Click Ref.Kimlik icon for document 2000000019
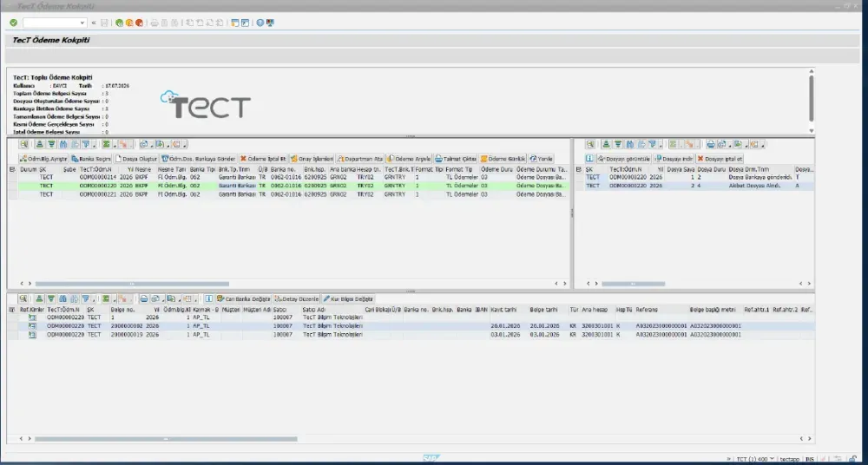Image resolution: width=868 pixels, height=465 pixels. (32, 334)
